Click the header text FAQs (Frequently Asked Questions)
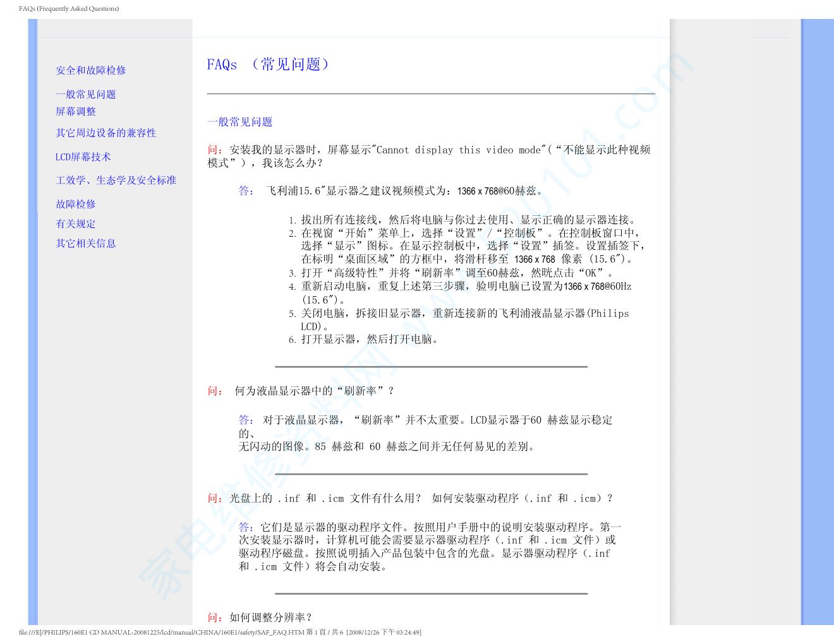The height and width of the screenshot is (644, 834). [69, 9]
